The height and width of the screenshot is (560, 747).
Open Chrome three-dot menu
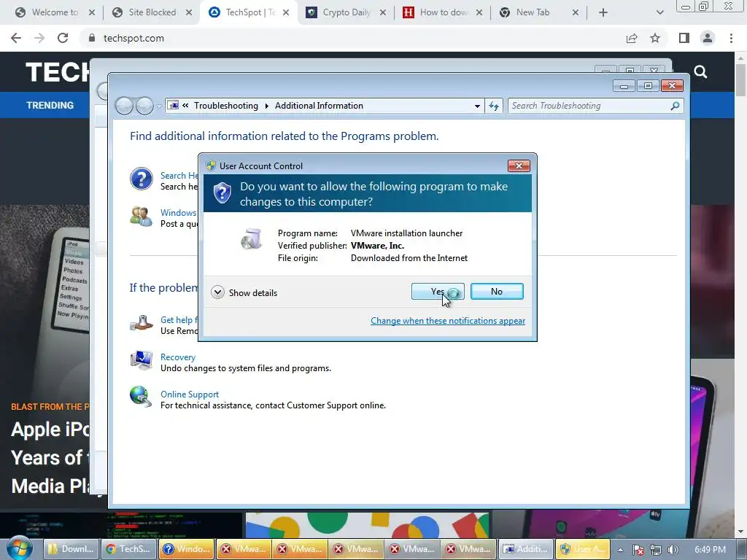click(x=731, y=38)
